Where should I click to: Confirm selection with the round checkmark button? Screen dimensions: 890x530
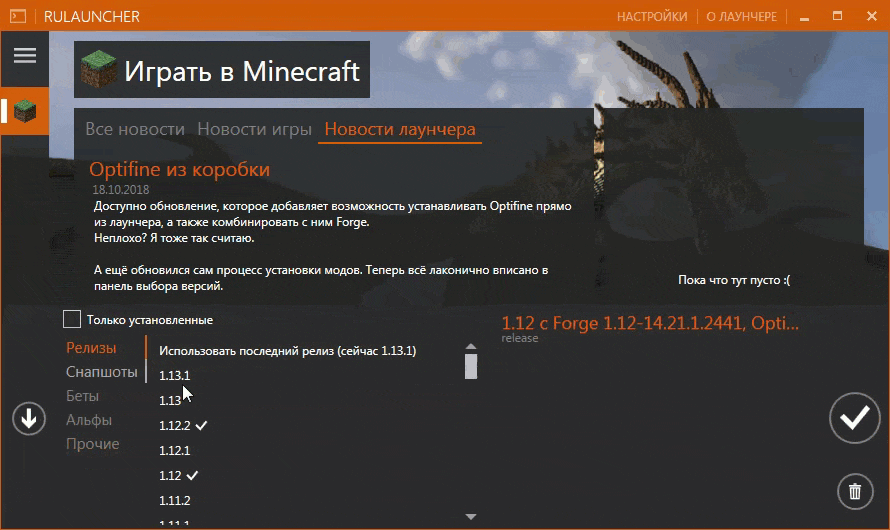tap(854, 418)
